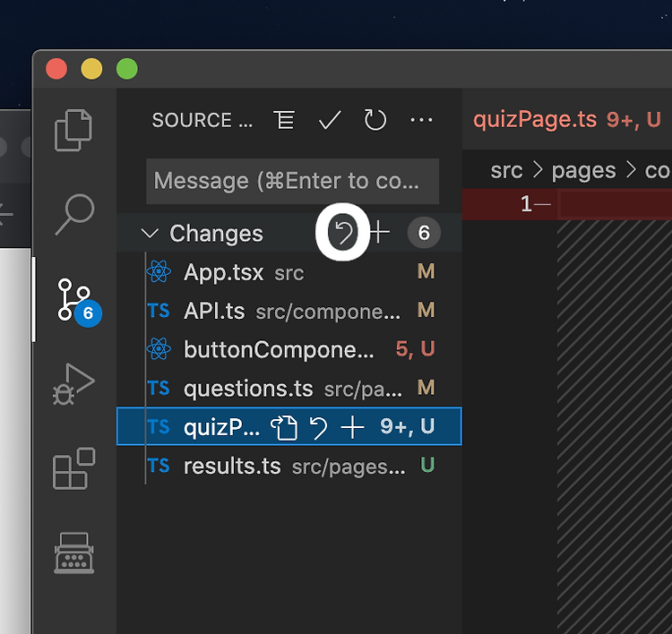Select results.ts in the Changes list
The width and height of the screenshot is (672, 634).
point(289,466)
